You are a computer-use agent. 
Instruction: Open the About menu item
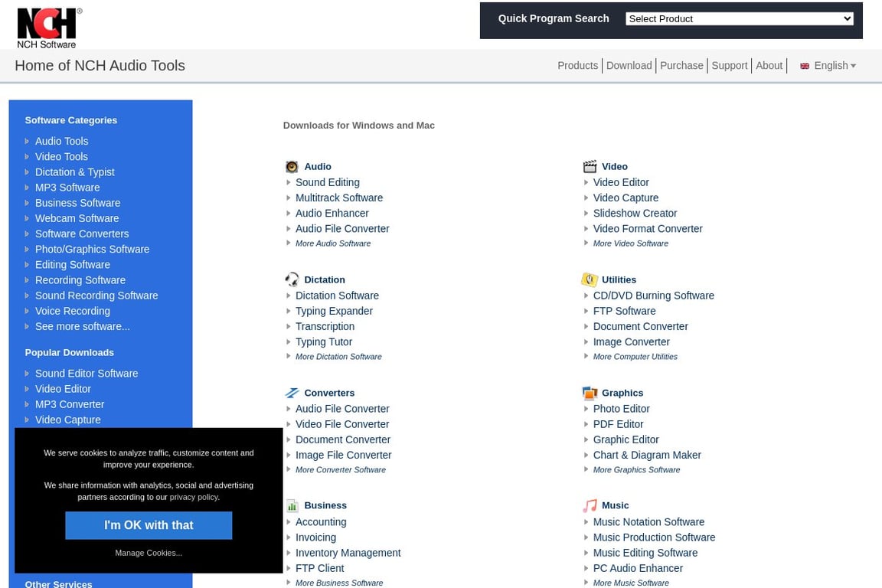[x=769, y=66]
